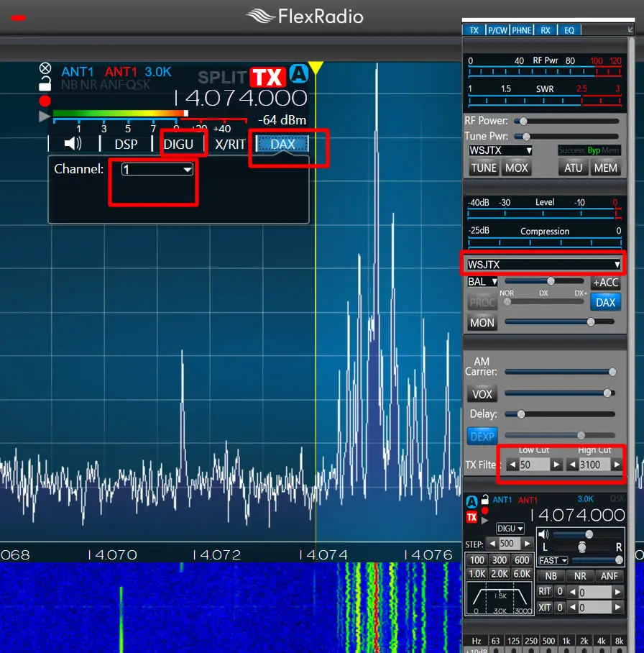The height and width of the screenshot is (653, 644).
Task: Open the speaker audio panel in slice flag
Action: (x=73, y=144)
